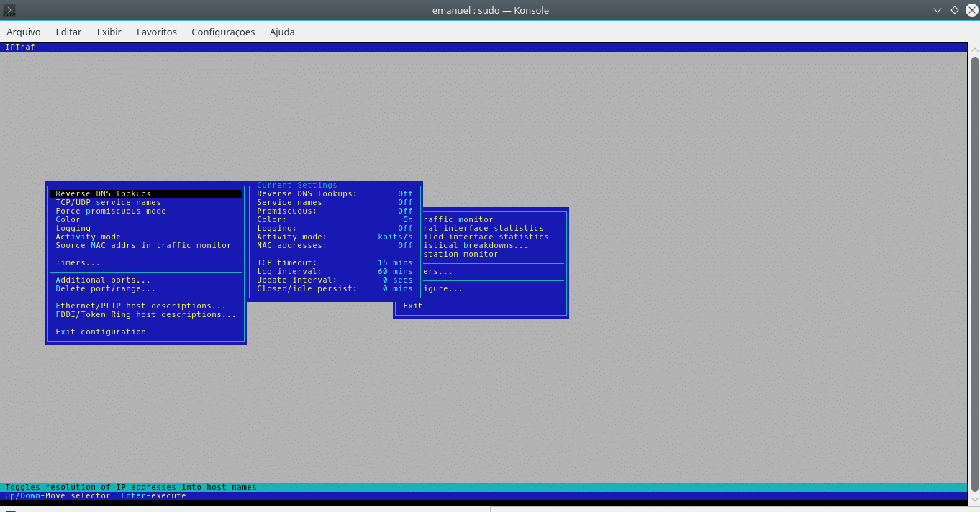Viewport: 980px width, 512px height.
Task: Open the Favoritos menu
Action: [157, 32]
